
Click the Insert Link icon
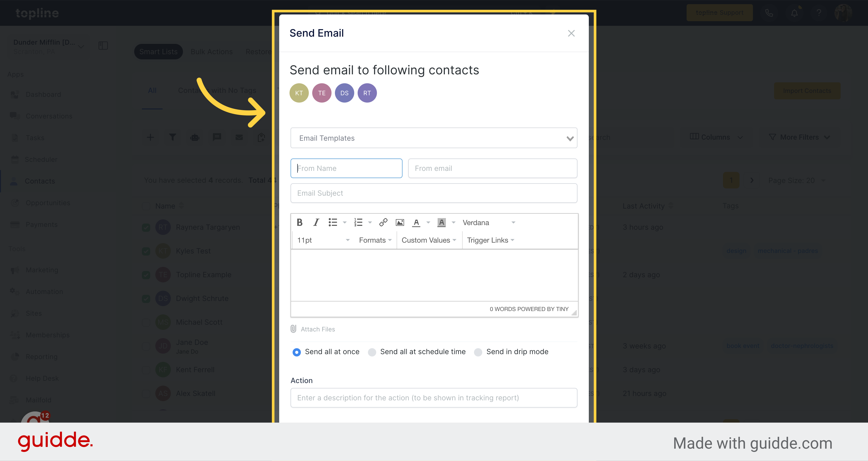pos(382,223)
